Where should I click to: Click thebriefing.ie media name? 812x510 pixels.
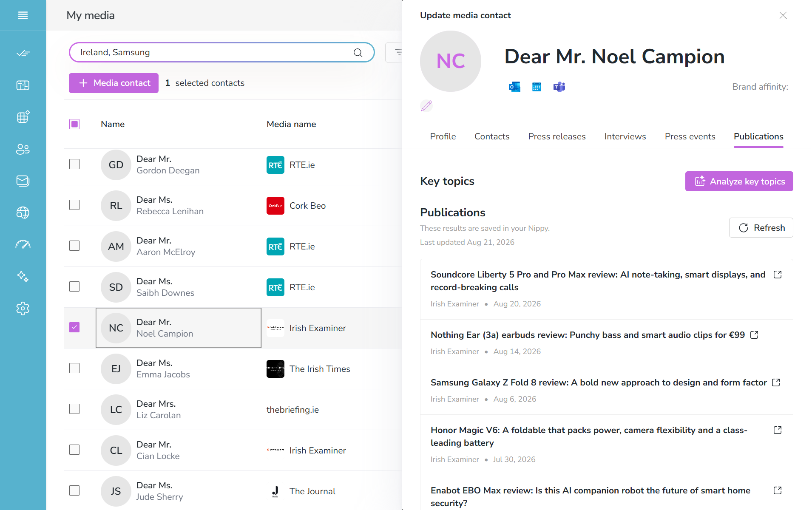click(292, 410)
